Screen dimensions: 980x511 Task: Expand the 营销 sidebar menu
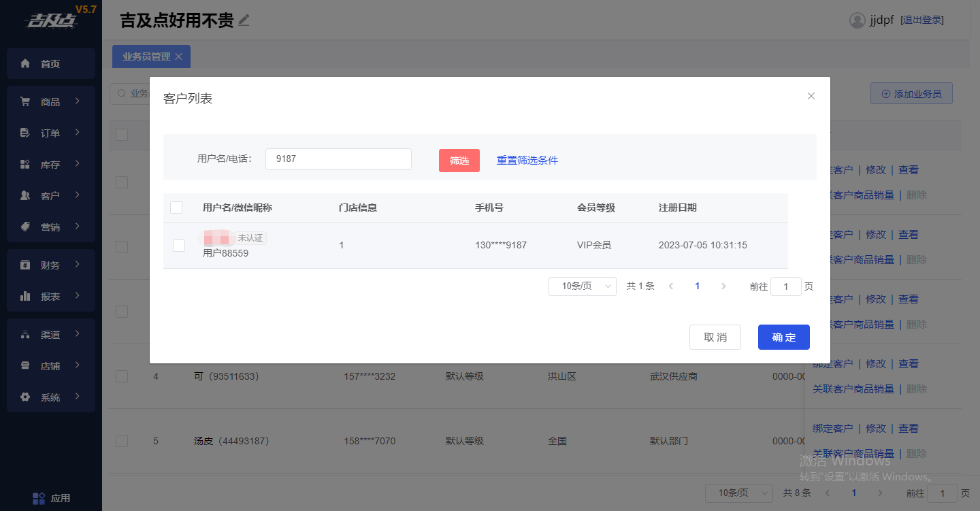tap(51, 227)
